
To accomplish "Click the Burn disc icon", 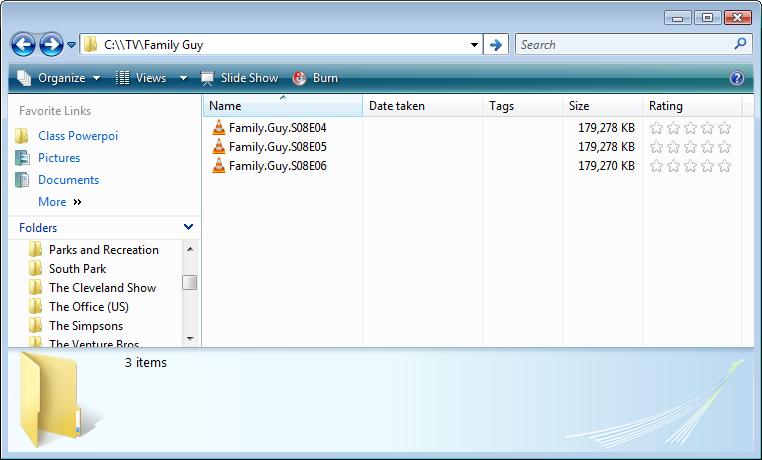I will pos(299,78).
